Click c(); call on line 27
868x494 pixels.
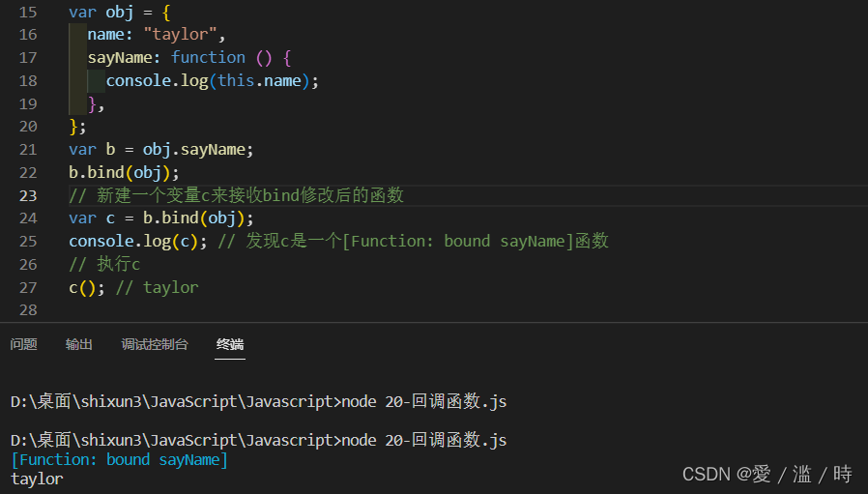pyautogui.click(x=86, y=287)
